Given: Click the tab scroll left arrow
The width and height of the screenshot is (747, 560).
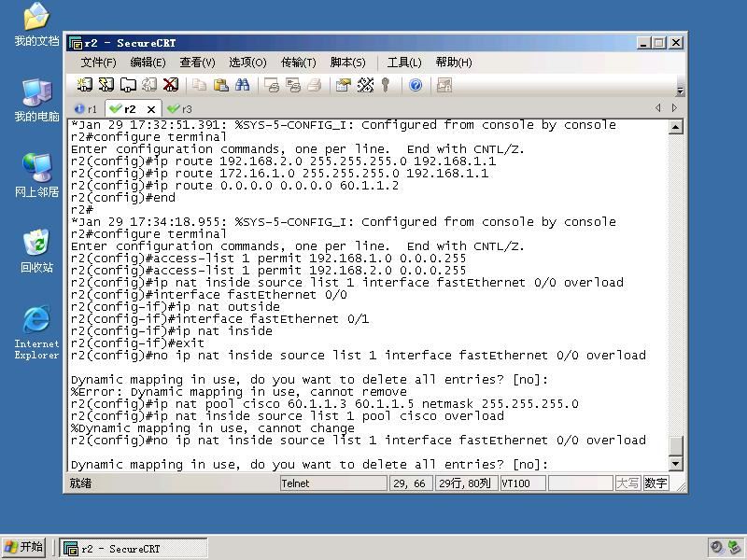Looking at the screenshot, I should tap(658, 108).
